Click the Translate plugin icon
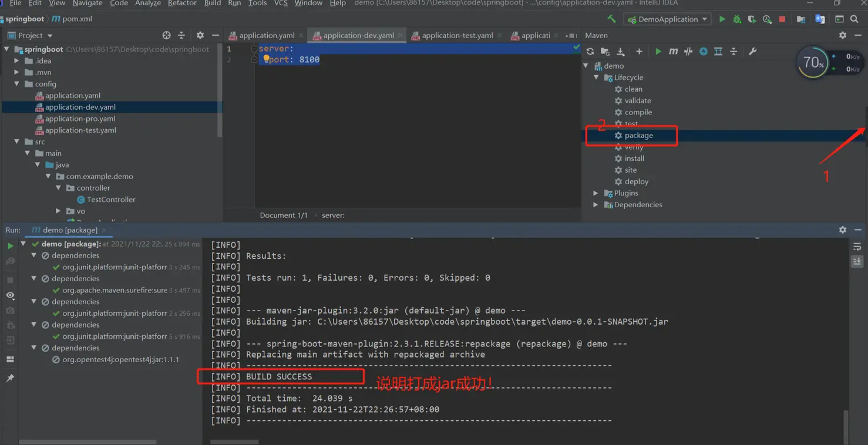The image size is (868, 445). click(x=820, y=19)
